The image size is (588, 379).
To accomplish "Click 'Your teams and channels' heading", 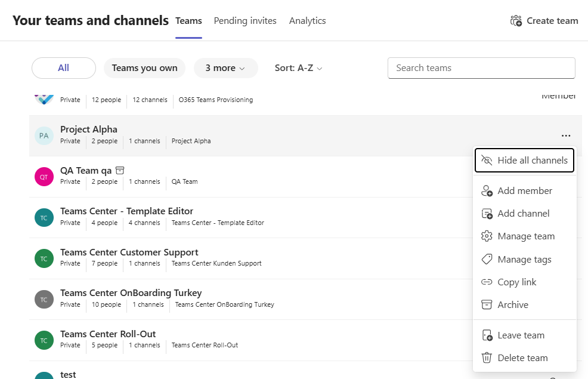I will 91,20.
